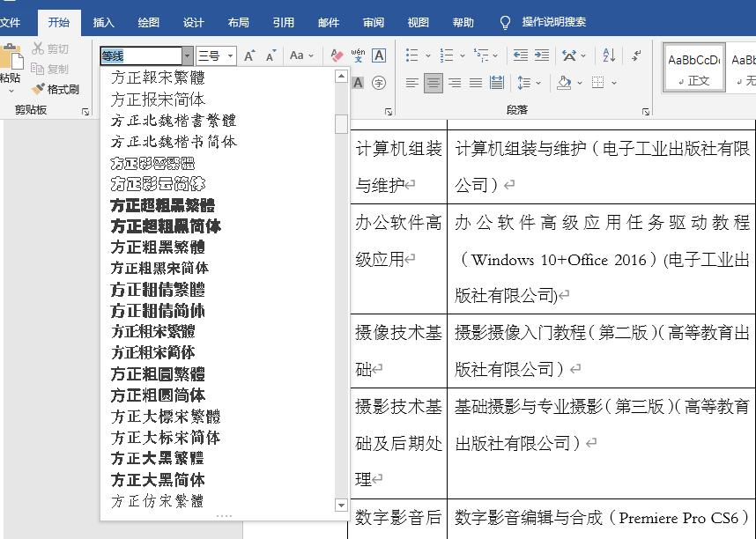Click the Sort icon in the paragraph group
Viewport: 756px width, 539px height.
coord(608,55)
